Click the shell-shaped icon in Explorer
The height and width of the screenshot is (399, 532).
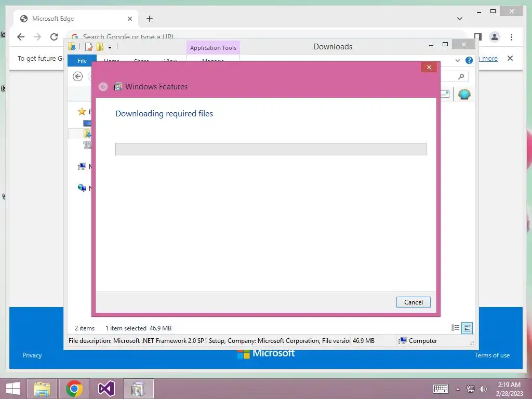point(464,94)
